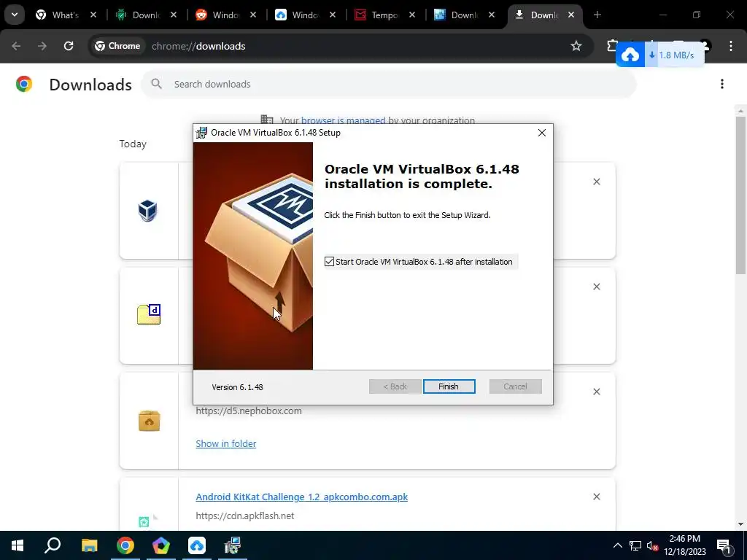Switch to the TeraBox Windows tab

click(x=297, y=15)
